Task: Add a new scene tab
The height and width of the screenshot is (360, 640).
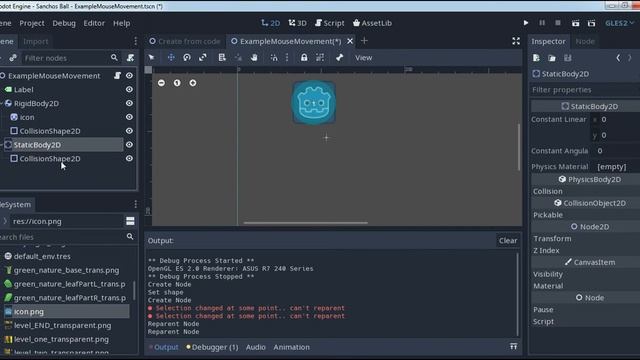Action: (364, 41)
